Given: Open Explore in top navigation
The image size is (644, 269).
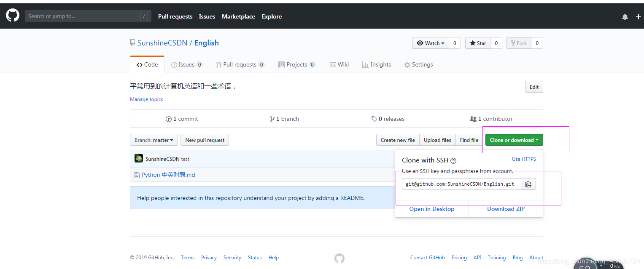Looking at the screenshot, I should click(272, 16).
